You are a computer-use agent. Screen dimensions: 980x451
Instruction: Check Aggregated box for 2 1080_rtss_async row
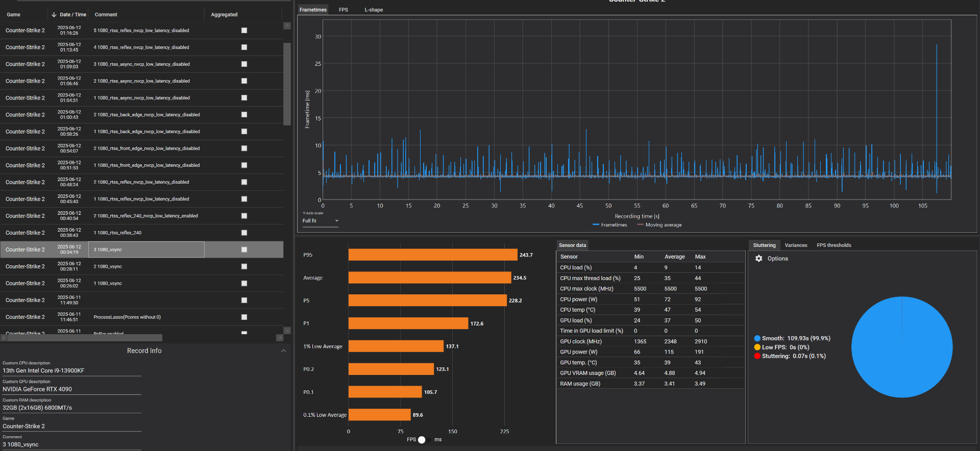(244, 81)
